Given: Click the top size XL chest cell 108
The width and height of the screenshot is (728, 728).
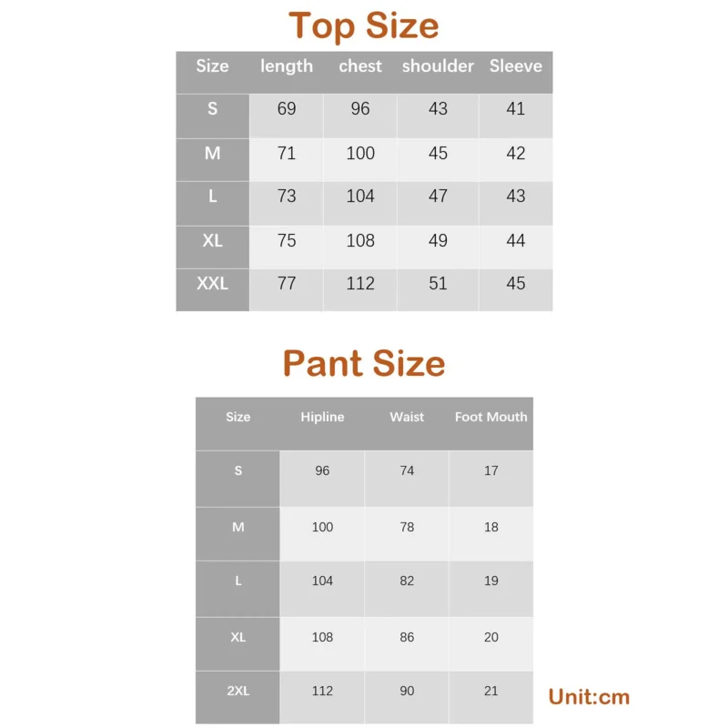Looking at the screenshot, I should (x=360, y=241).
